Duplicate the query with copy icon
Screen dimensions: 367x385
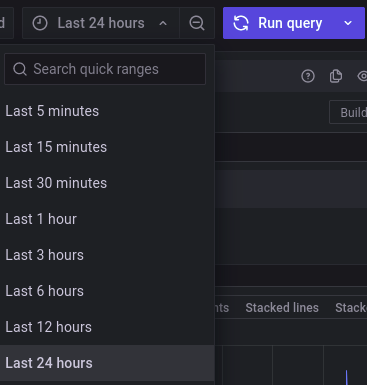(336, 76)
